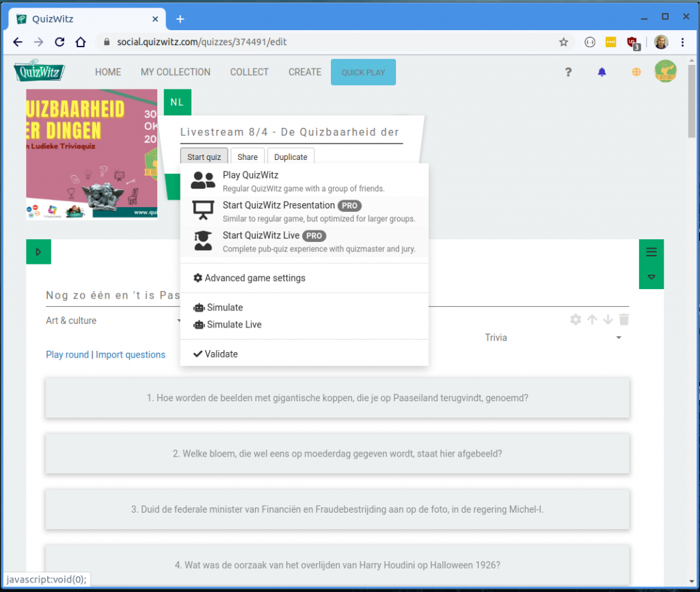This screenshot has height=592, width=700.
Task: Open the Chrome three-dot menu
Action: 682,42
